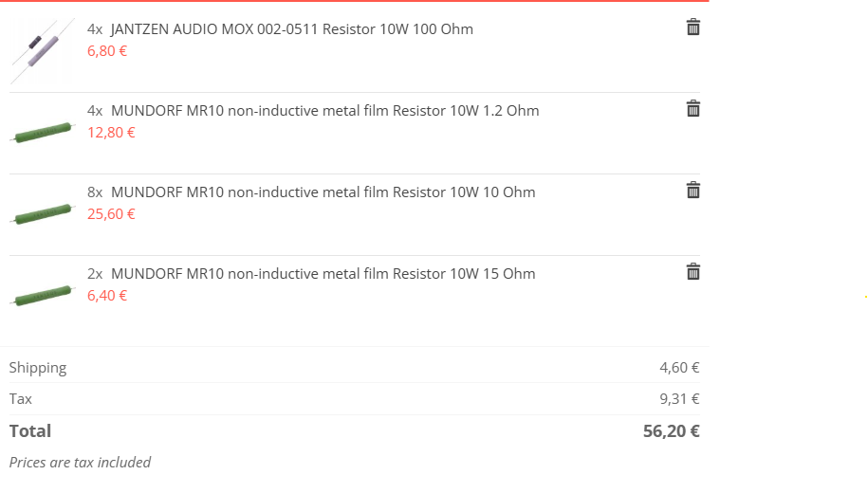Click the 10 Ohm green resistor thumbnail
868x493 pixels.
[x=42, y=213]
